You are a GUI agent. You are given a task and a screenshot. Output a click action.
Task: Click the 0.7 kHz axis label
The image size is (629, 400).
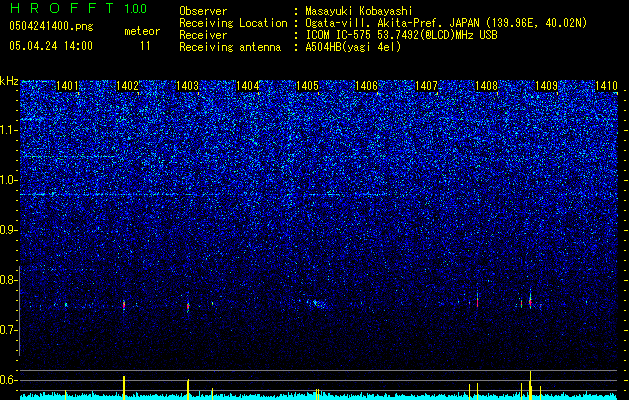pos(8,330)
